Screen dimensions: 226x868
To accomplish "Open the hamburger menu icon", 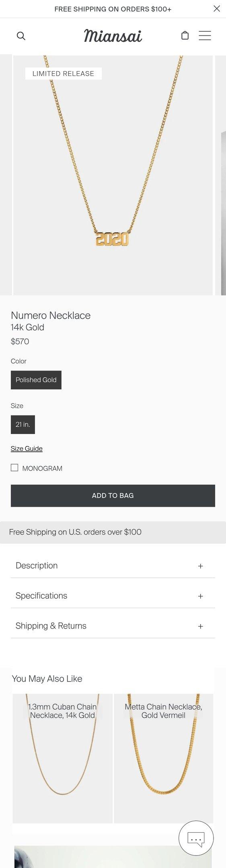I will tap(205, 36).
